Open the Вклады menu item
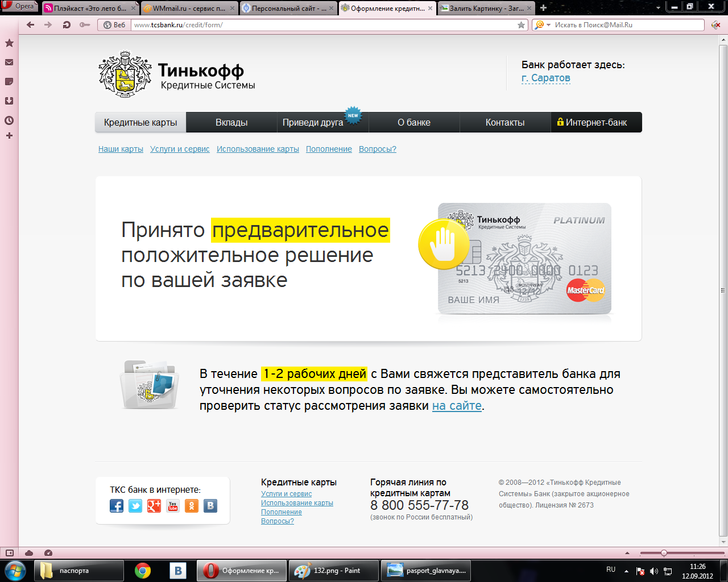728x582 pixels. 231,122
